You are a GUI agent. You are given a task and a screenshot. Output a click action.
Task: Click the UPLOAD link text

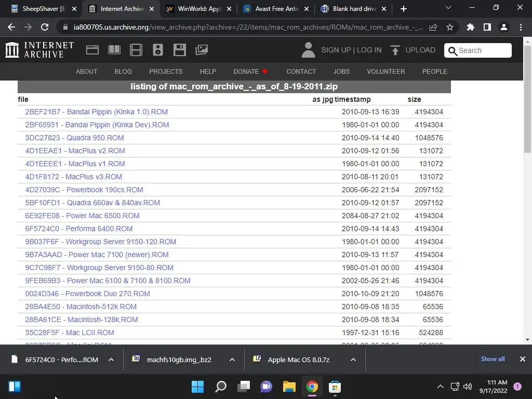coord(420,50)
